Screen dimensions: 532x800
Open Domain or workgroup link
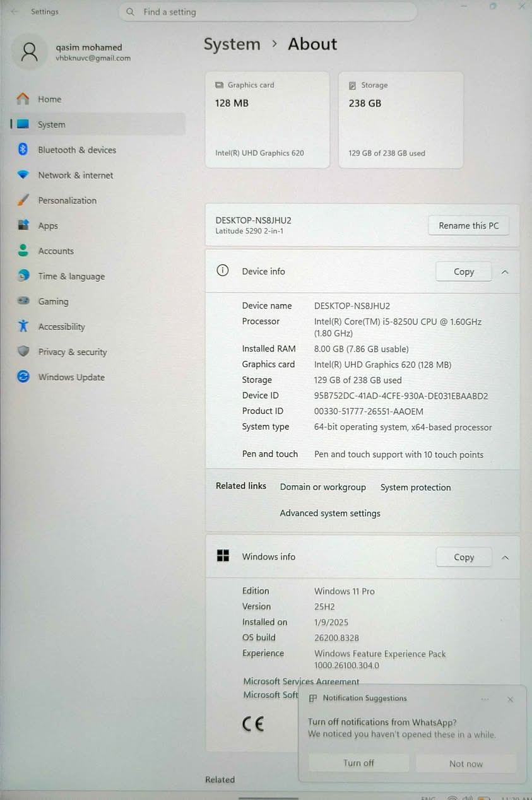click(x=322, y=487)
